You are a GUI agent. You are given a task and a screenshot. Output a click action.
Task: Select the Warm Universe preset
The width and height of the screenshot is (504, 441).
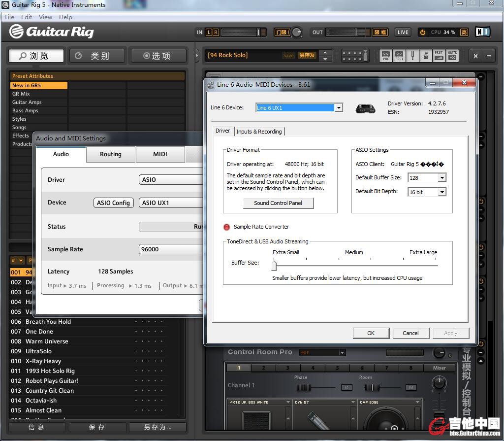[47, 341]
